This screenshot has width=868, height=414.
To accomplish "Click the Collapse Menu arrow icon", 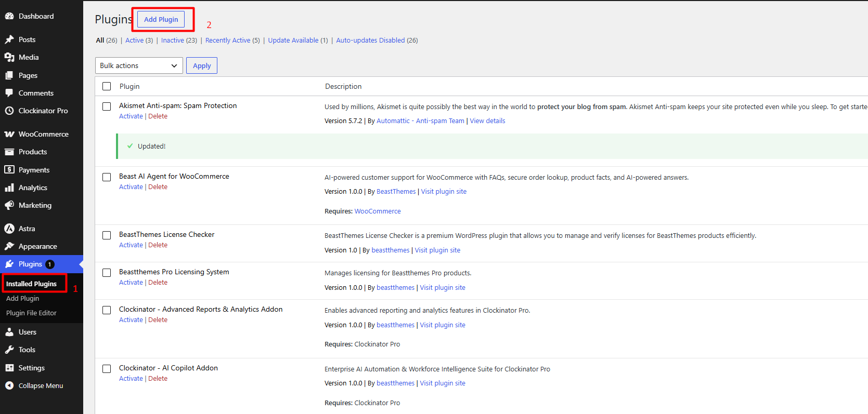I will coord(9,385).
